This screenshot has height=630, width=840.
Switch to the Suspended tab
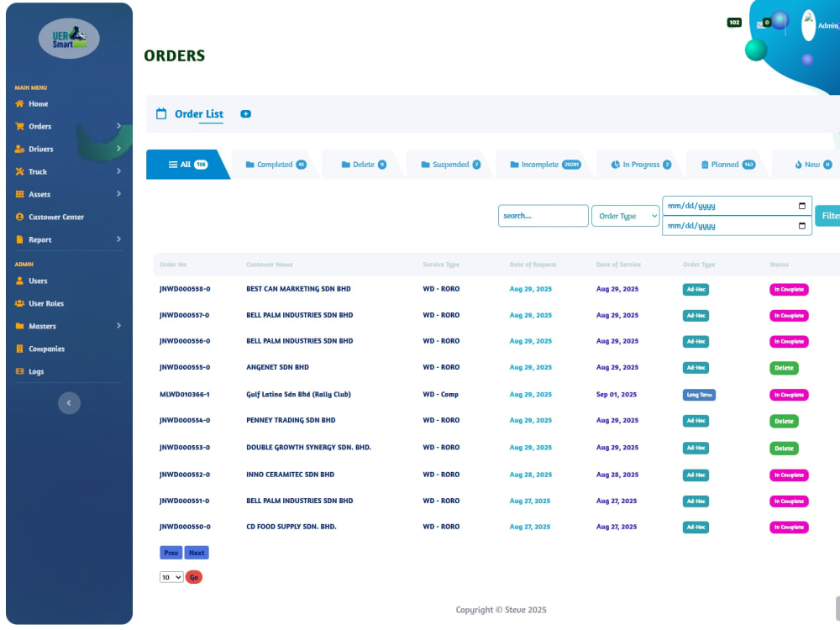[x=450, y=165]
